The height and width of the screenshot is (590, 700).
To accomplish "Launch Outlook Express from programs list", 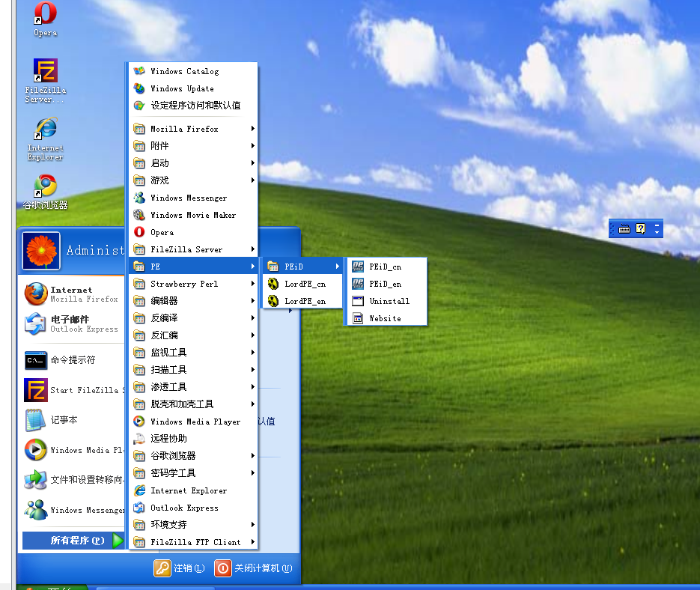I will [193, 508].
